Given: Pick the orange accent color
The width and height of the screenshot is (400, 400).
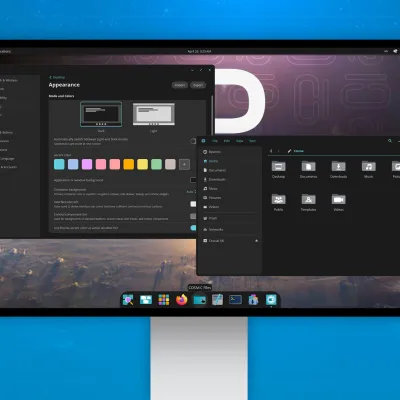Looking at the screenshot, I should click(129, 164).
